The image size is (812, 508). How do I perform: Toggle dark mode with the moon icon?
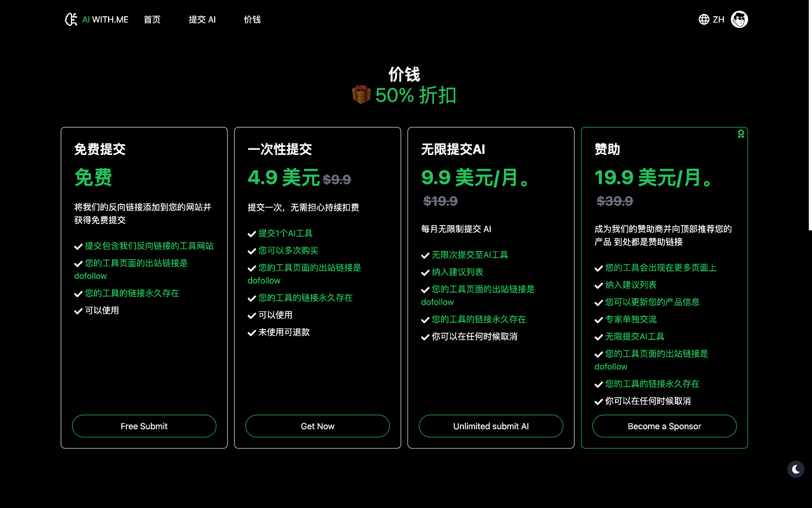pyautogui.click(x=795, y=469)
